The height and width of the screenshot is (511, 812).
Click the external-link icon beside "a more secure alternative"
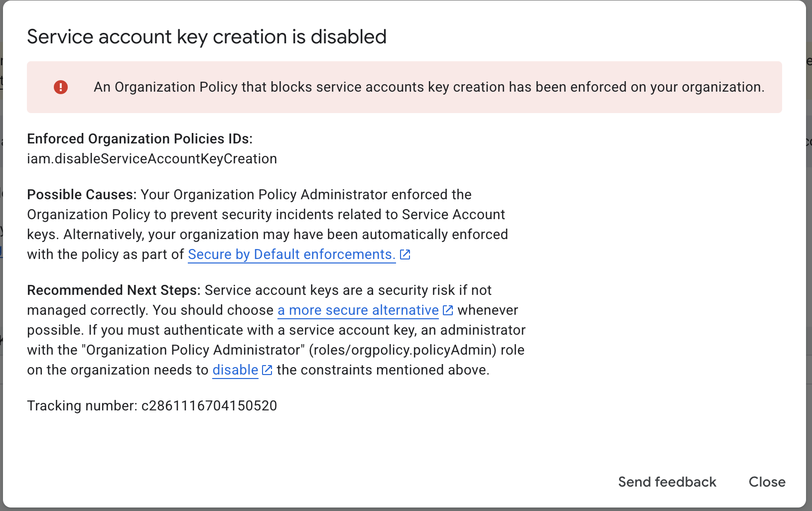[x=448, y=310]
